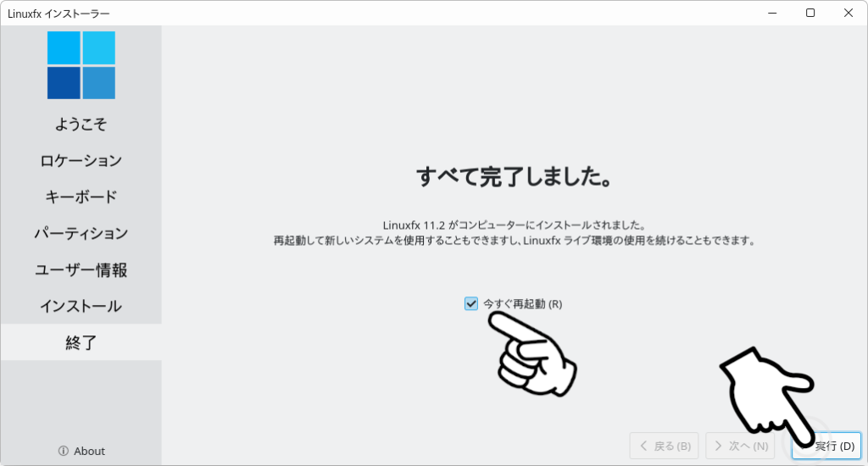868x466 pixels.
Task: Select the パーティション step in sidebar
Action: [x=81, y=234]
